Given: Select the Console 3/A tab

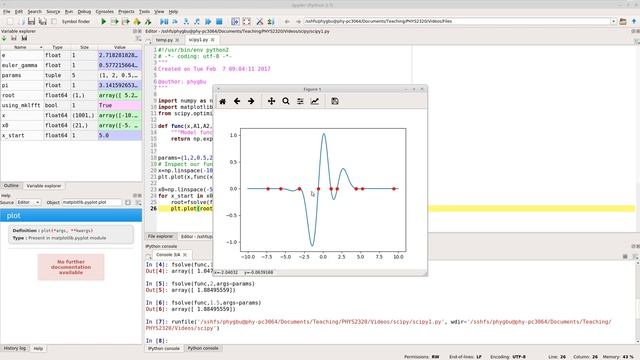Looking at the screenshot, I should click(x=168, y=255).
